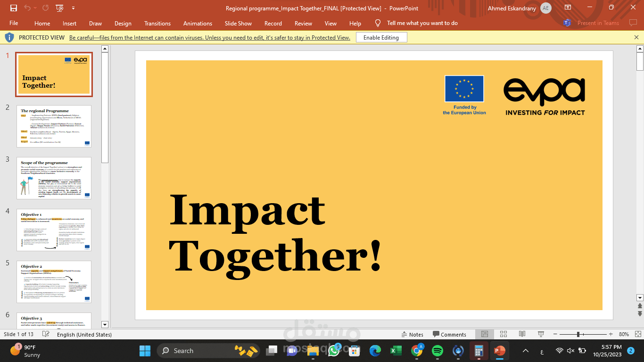This screenshot has width=644, height=362.
Task: Open the Transitions tab
Action: [157, 23]
